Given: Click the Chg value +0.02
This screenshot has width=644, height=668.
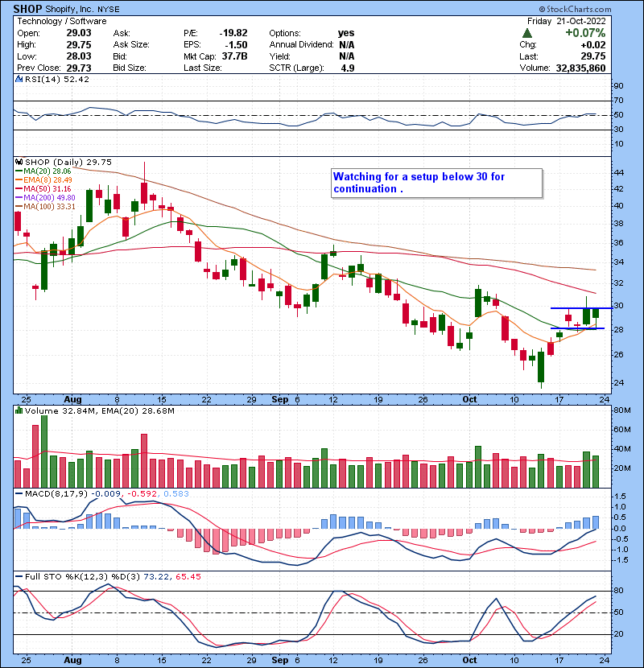Looking at the screenshot, I should (592, 45).
